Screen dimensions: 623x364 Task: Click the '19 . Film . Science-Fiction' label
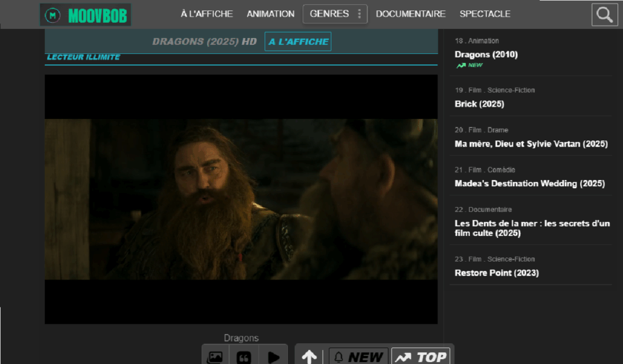click(495, 90)
